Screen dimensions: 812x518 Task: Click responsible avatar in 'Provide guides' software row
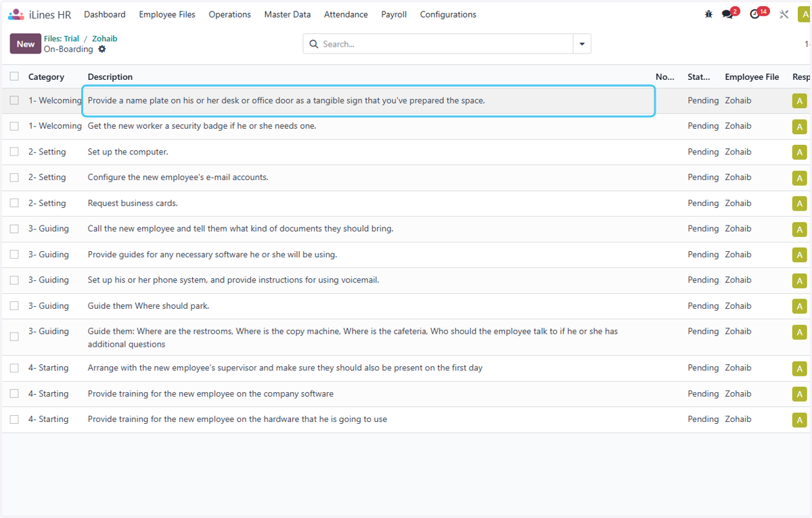(800, 255)
